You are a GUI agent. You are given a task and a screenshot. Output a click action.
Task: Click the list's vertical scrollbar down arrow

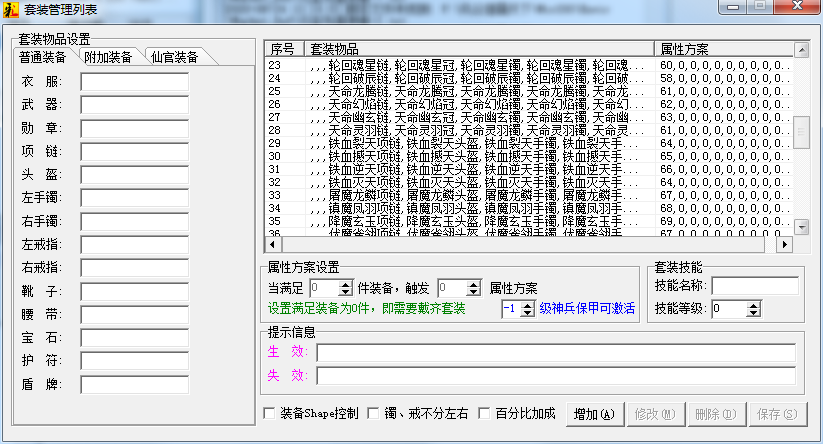[x=800, y=227]
